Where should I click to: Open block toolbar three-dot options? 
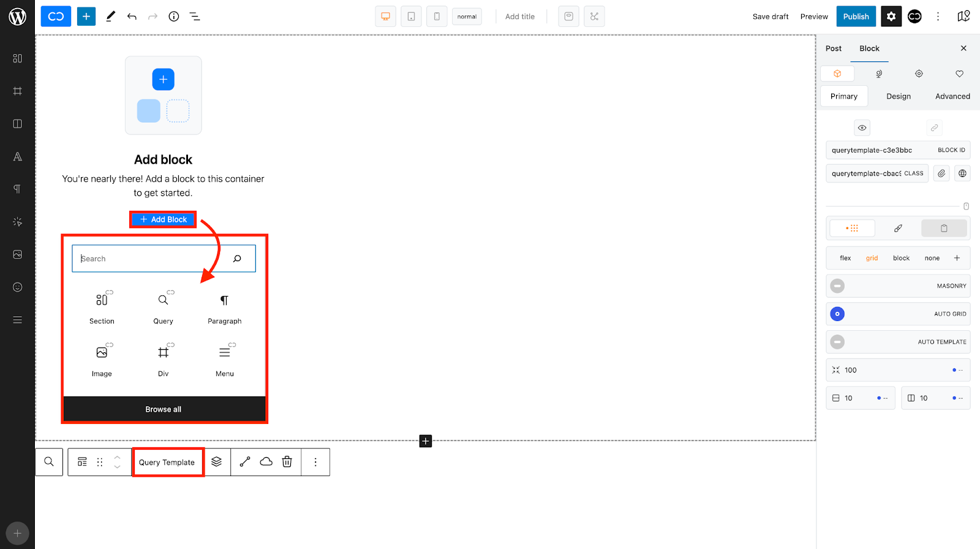coord(315,462)
